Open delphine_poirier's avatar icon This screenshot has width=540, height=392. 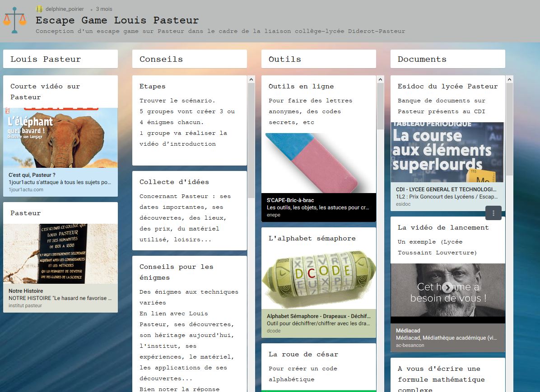39,9
